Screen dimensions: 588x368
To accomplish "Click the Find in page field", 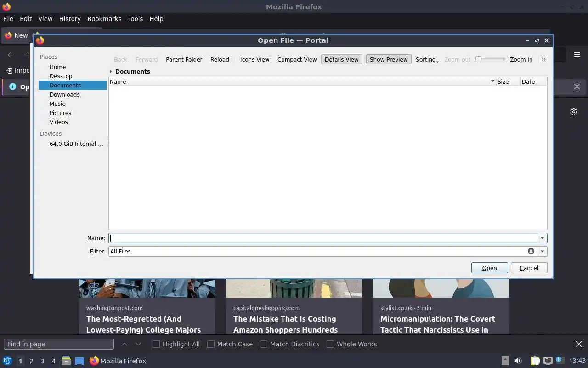I will pos(59,344).
